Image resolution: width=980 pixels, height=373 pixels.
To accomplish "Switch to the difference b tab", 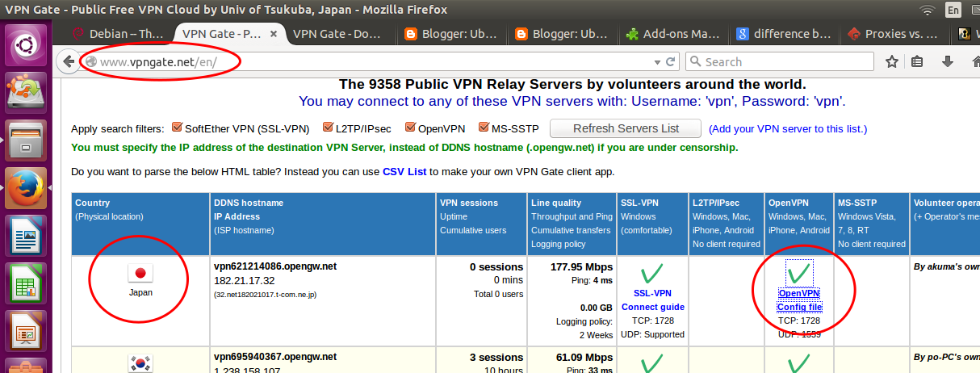I will click(784, 34).
